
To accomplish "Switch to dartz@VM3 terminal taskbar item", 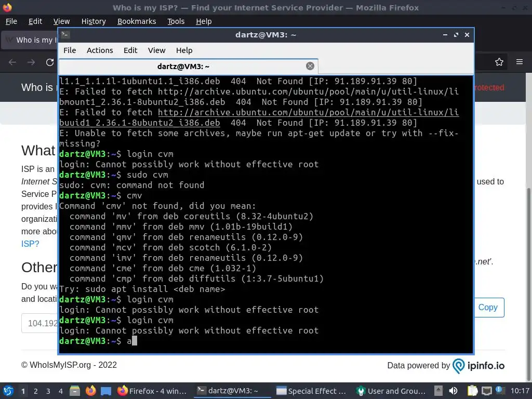I will pyautogui.click(x=233, y=391).
